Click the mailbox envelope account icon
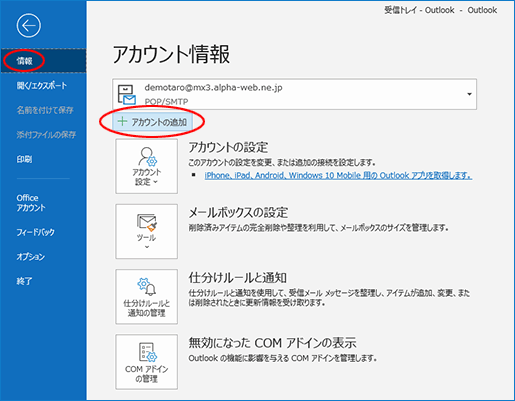 coord(126,95)
